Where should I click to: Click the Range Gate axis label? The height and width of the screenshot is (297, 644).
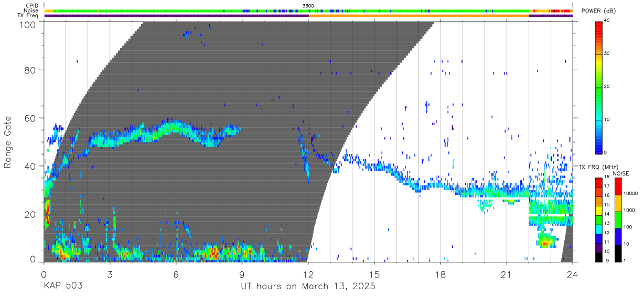[8, 142]
